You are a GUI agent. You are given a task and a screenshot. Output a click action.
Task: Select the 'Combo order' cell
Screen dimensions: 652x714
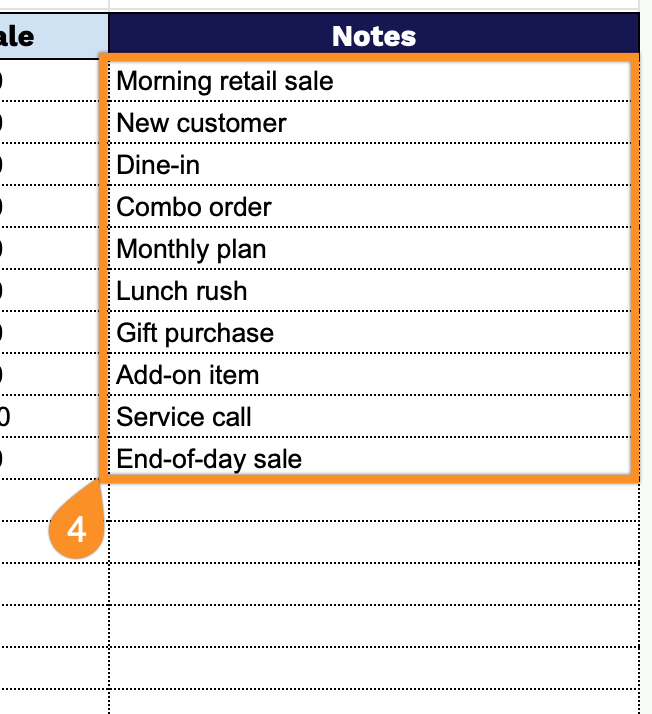372,207
